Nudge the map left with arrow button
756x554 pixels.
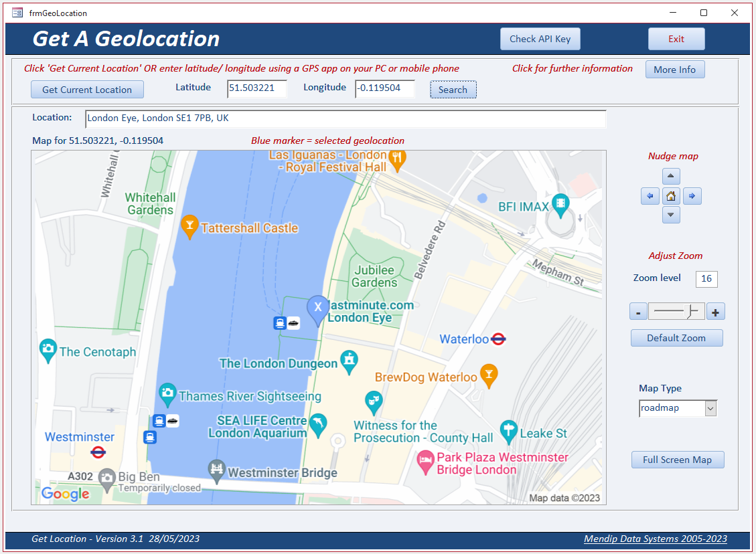coord(650,196)
